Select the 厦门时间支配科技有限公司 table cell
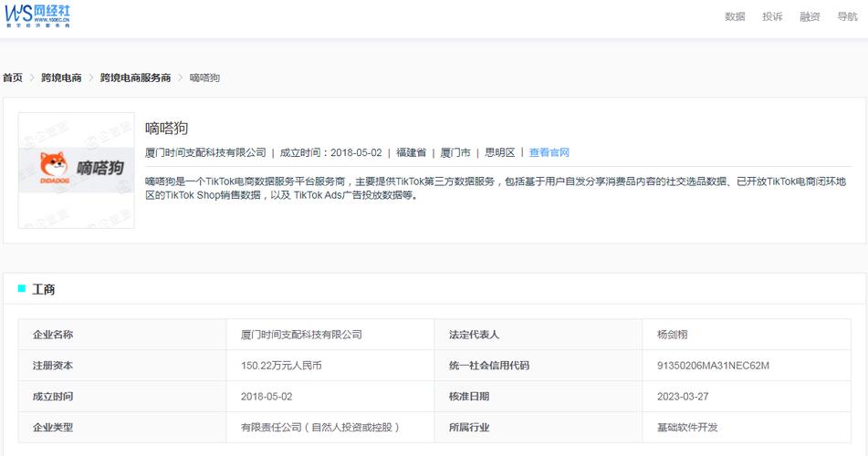 [301, 335]
